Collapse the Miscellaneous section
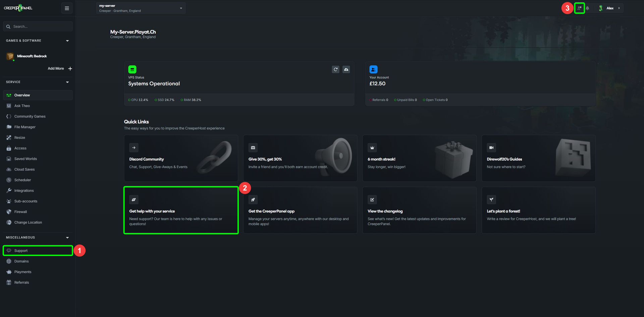 tap(67, 238)
